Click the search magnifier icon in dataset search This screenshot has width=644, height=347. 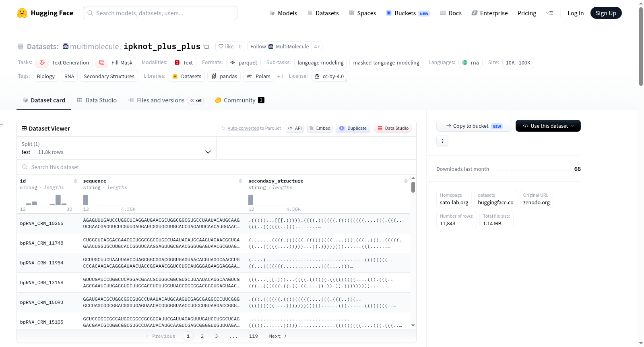25,167
